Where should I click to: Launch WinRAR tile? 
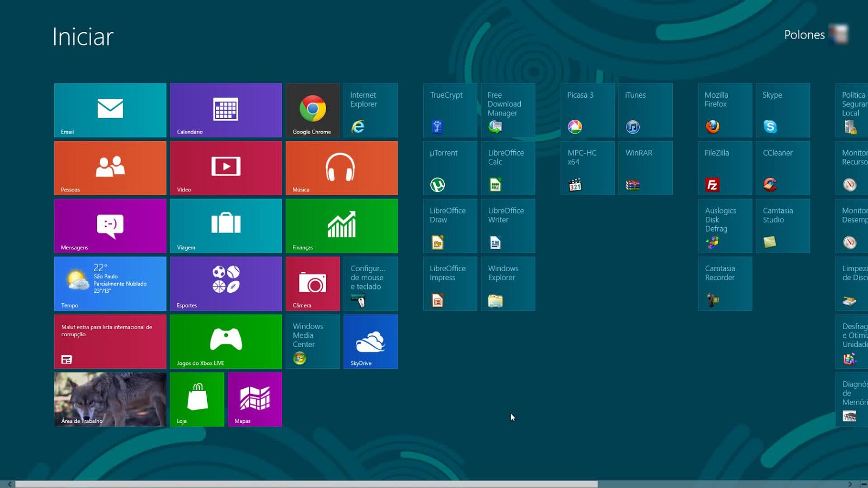645,168
